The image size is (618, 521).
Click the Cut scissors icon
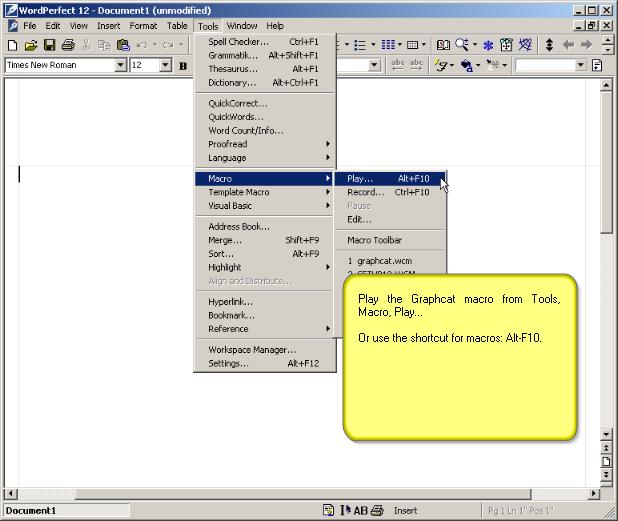pyautogui.click(x=86, y=45)
